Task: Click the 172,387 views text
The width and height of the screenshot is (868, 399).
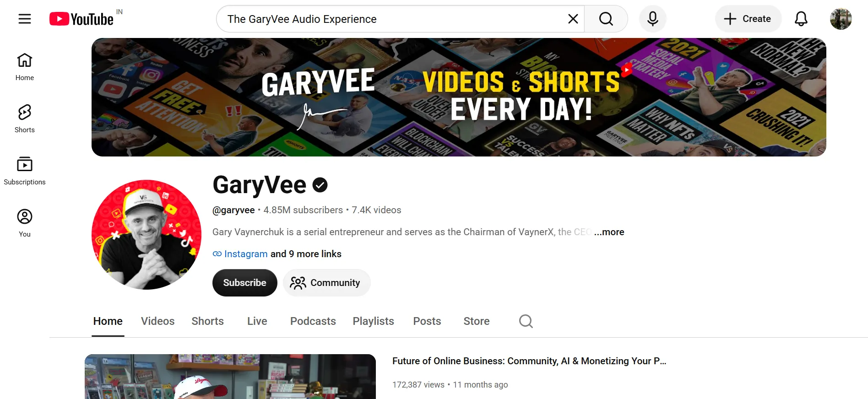Action: coord(418,385)
